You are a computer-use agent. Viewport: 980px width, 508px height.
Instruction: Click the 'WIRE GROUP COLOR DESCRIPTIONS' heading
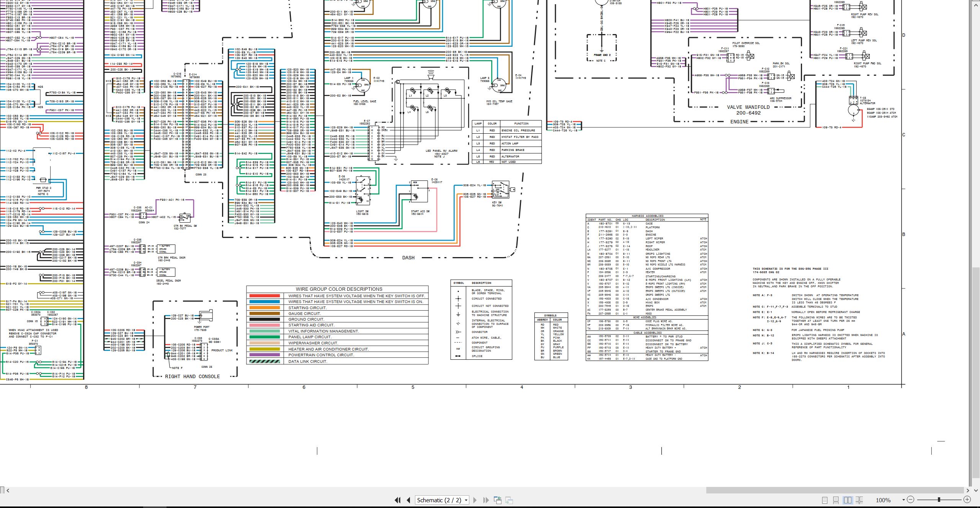pyautogui.click(x=339, y=289)
